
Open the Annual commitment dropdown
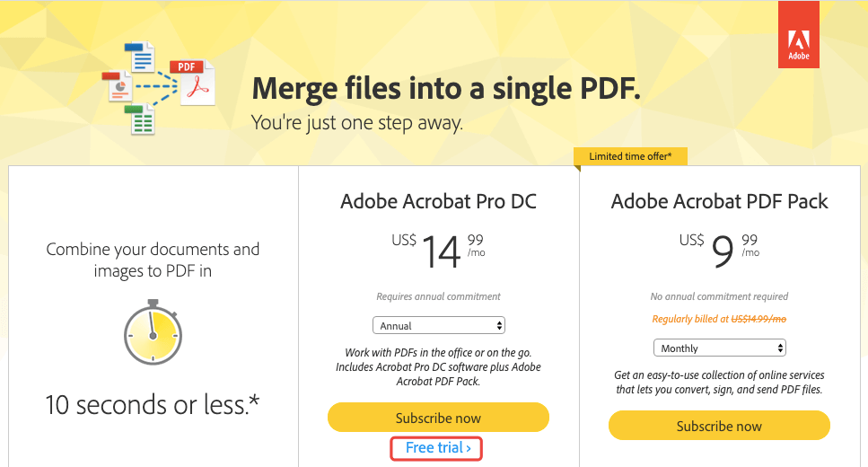[438, 325]
